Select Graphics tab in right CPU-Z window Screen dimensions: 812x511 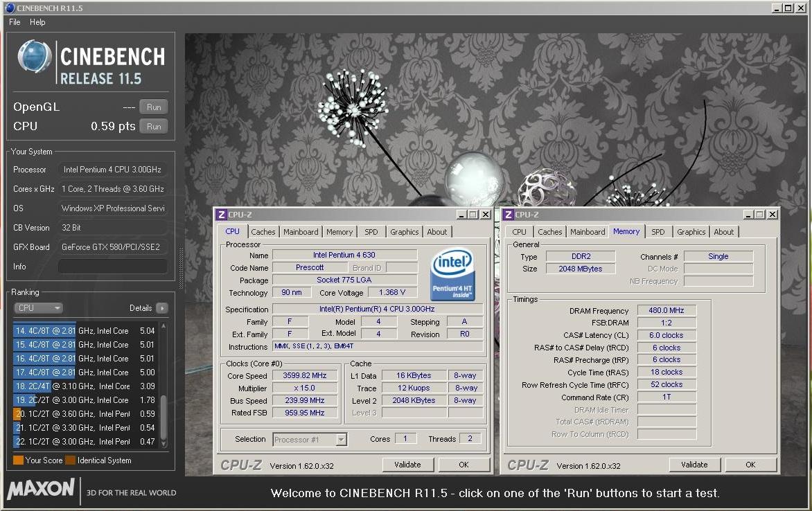(x=691, y=232)
